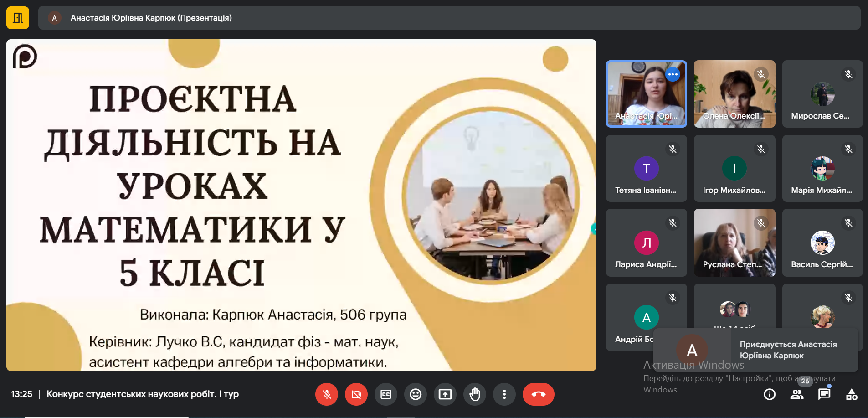Click the muted mic icon on Марія tile
Screen dimensions: 868x418
848,149
